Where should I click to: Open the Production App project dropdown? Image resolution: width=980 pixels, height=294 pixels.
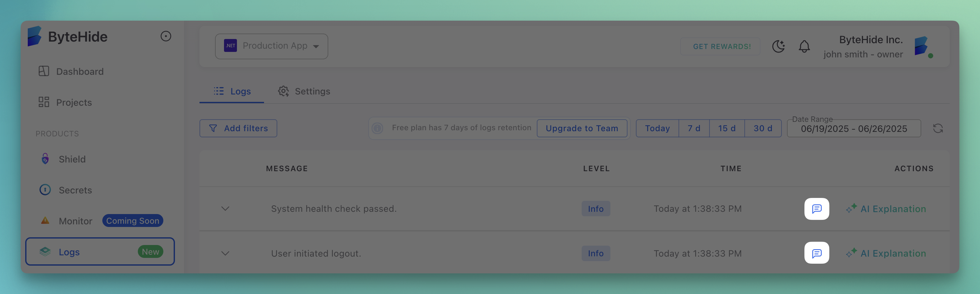pos(271,46)
